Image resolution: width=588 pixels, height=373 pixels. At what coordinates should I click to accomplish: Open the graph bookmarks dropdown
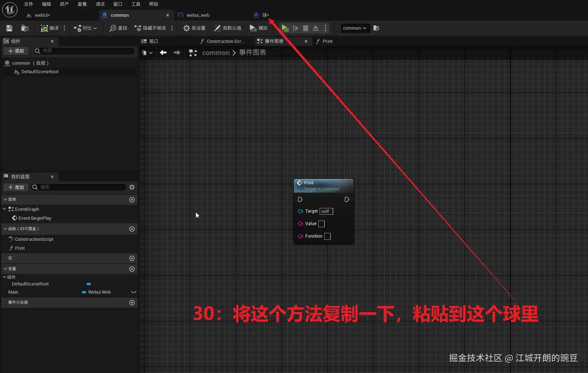click(147, 53)
